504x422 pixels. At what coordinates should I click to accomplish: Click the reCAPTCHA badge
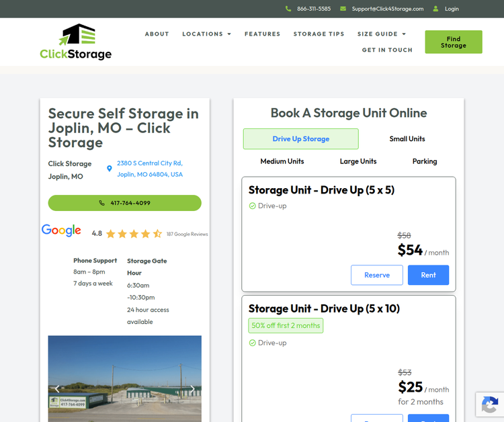click(x=490, y=405)
